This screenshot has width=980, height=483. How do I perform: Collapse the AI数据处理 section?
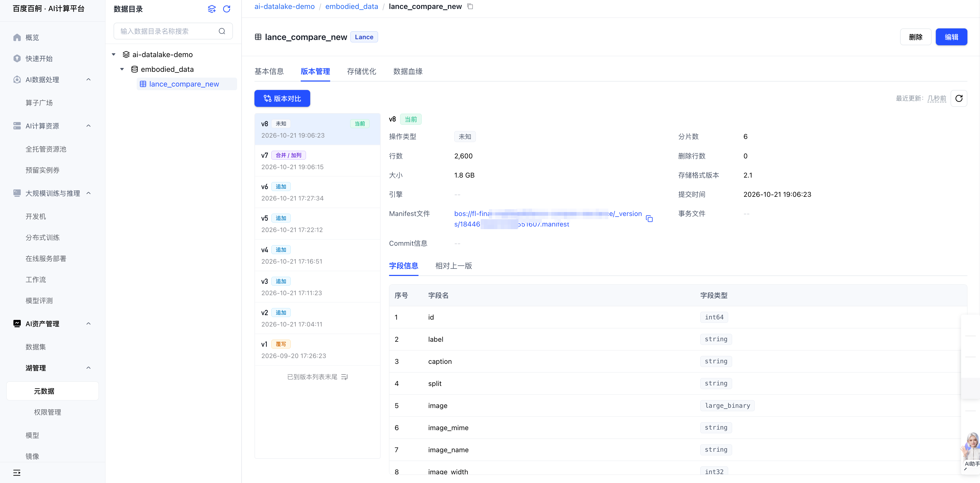89,79
